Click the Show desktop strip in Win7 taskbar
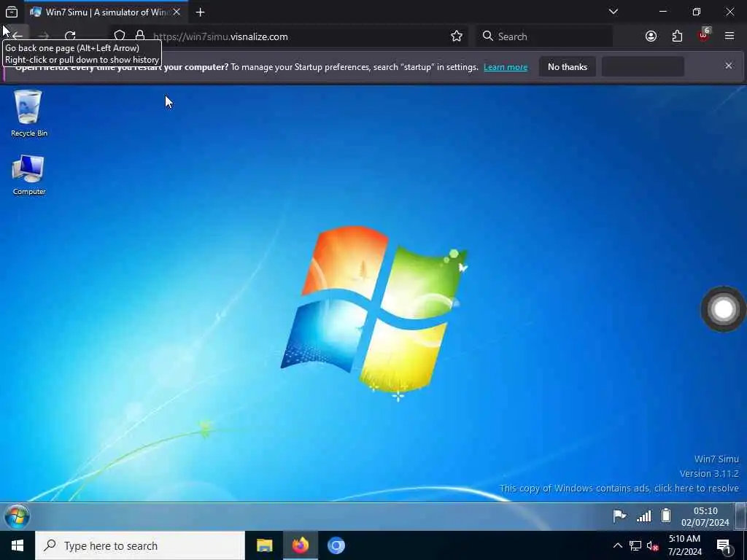Screen dimensions: 747x560 pyautogui.click(x=741, y=516)
